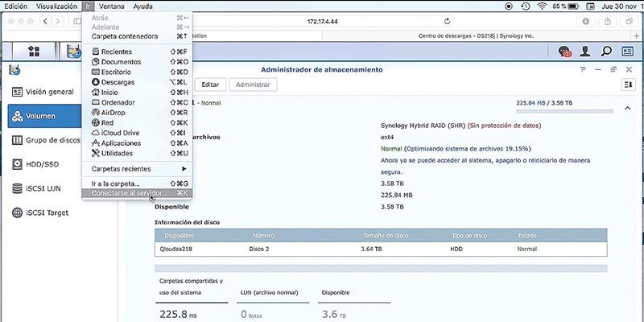Open Time Machine menu bar icon

tap(526, 6)
